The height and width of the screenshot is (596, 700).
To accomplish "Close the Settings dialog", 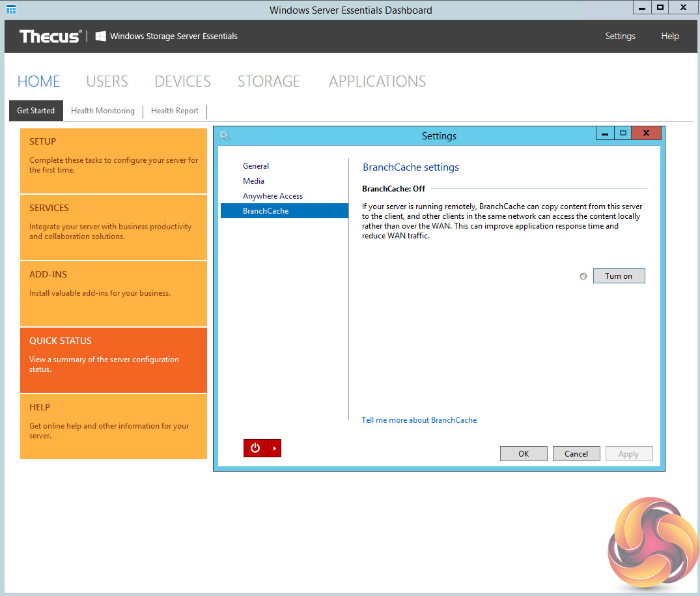I will (646, 133).
